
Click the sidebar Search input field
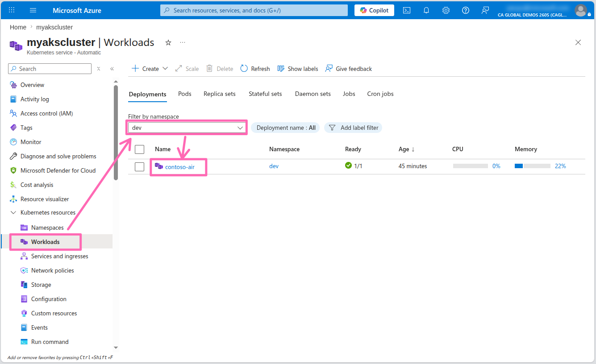click(x=50, y=69)
